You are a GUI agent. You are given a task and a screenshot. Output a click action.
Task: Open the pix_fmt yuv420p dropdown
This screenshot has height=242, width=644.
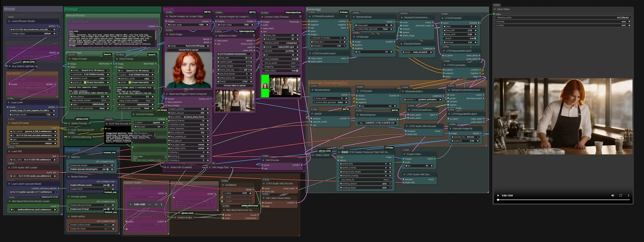coord(281,51)
